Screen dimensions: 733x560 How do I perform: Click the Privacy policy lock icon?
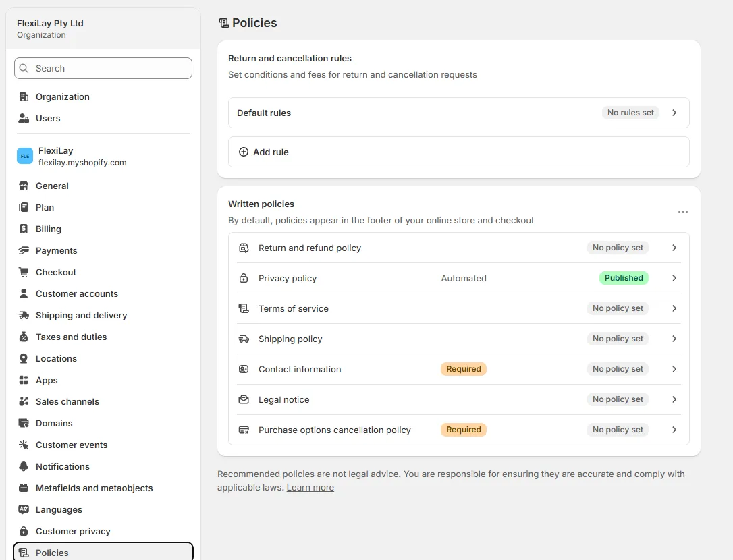point(244,278)
